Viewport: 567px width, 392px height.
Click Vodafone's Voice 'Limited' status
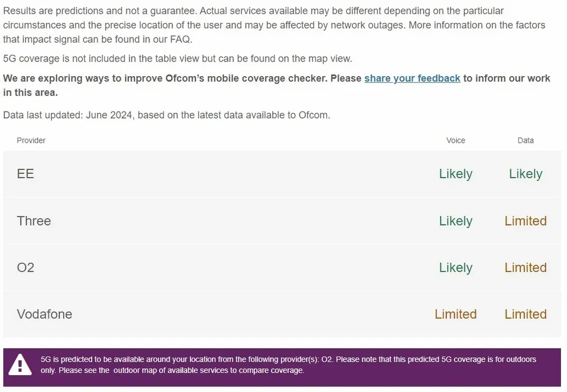[456, 314]
